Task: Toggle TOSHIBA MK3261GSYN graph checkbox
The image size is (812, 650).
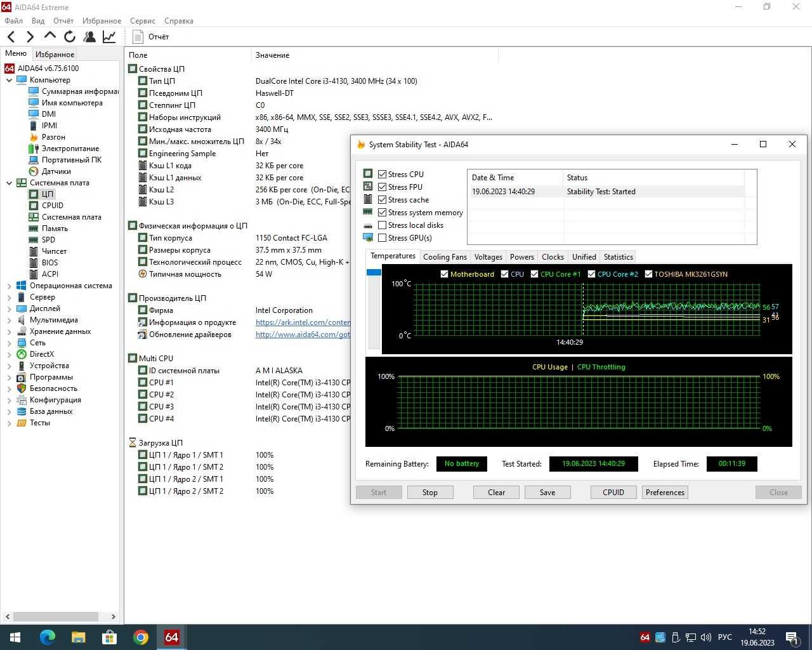Action: [648, 274]
